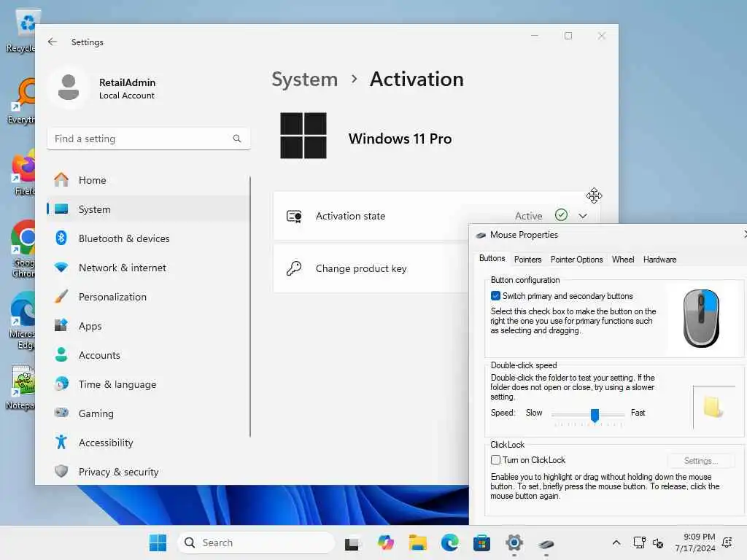The height and width of the screenshot is (560, 747).
Task: Open the clock showing 9:09 PM
Action: coord(694,542)
